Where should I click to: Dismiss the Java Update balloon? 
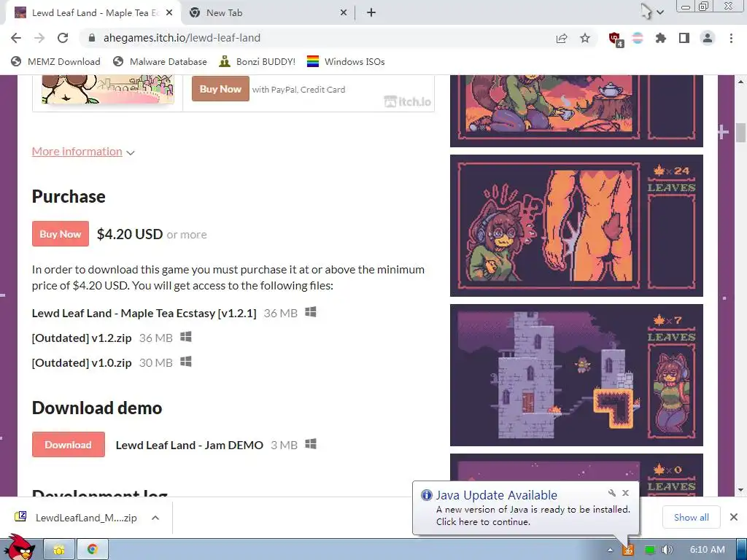[x=625, y=493]
